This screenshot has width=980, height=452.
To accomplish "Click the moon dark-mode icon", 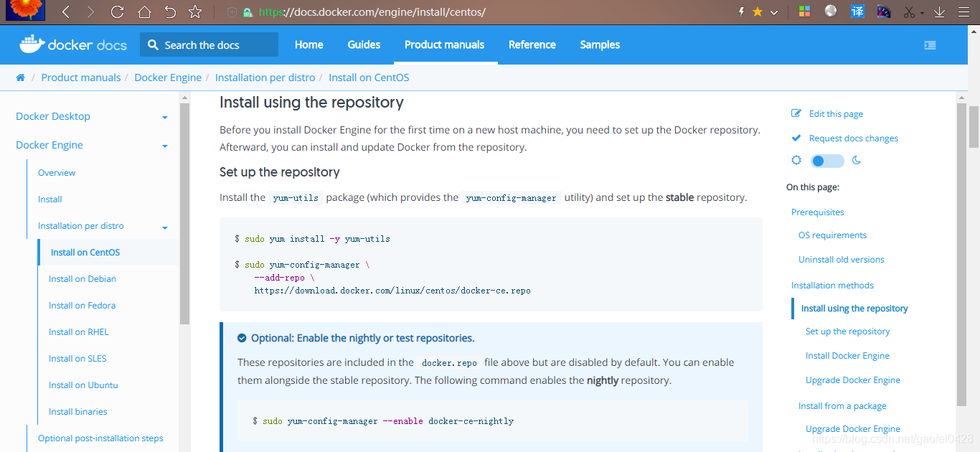I will tap(856, 161).
